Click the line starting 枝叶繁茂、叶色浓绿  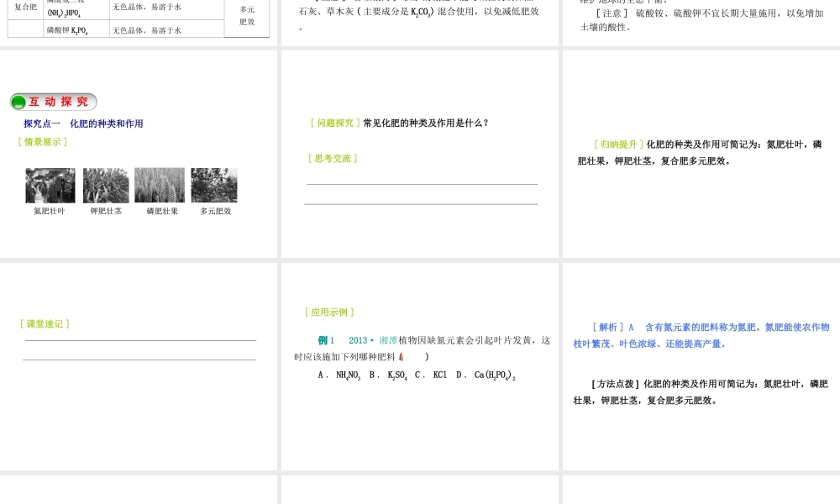[650, 344]
